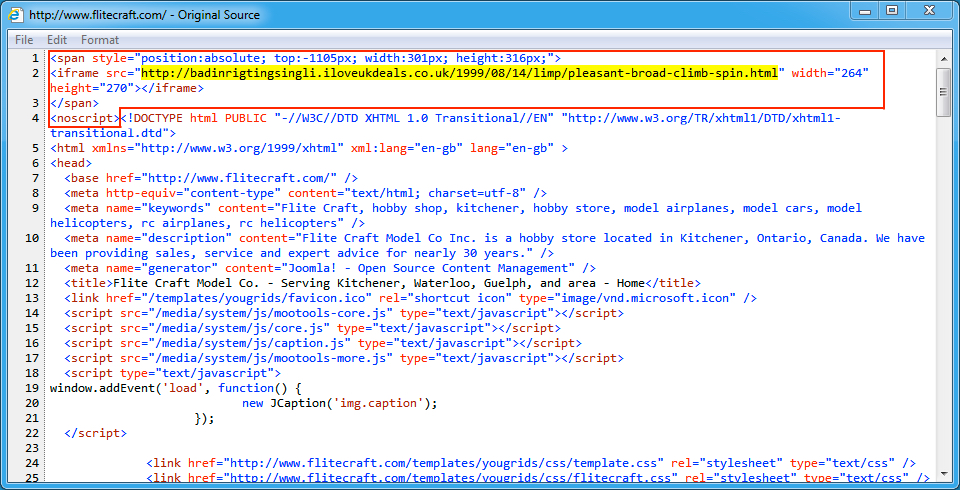
Task: Click the template.css stylesheet href
Action: [x=446, y=463]
